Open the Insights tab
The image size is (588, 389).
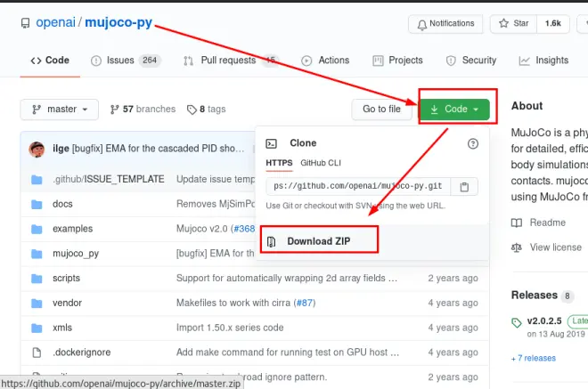coord(543,61)
